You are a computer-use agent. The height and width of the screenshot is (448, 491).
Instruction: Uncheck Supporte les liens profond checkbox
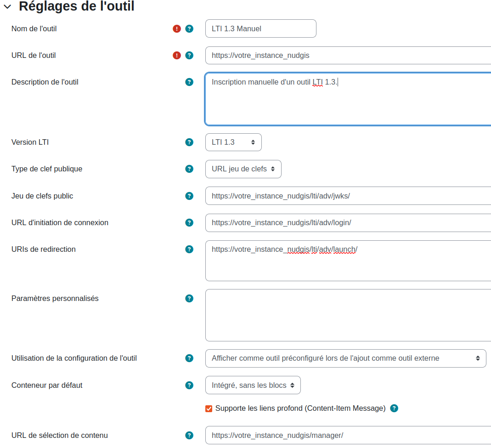click(209, 408)
